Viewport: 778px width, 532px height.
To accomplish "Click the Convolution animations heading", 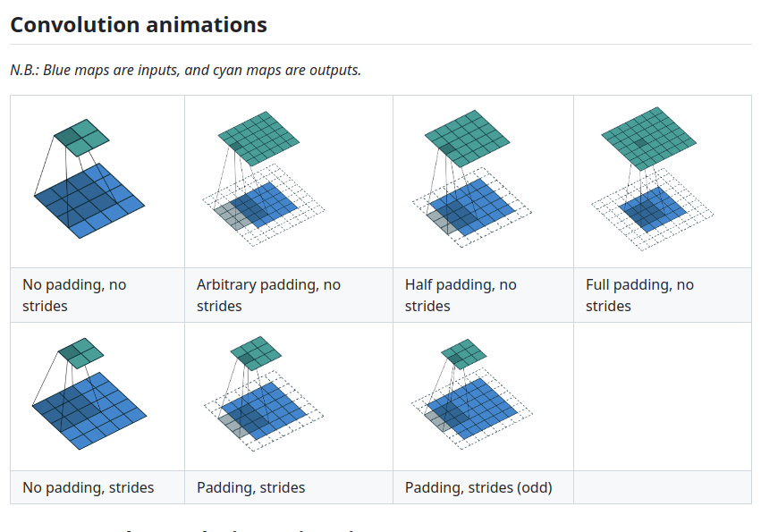I will [x=139, y=24].
